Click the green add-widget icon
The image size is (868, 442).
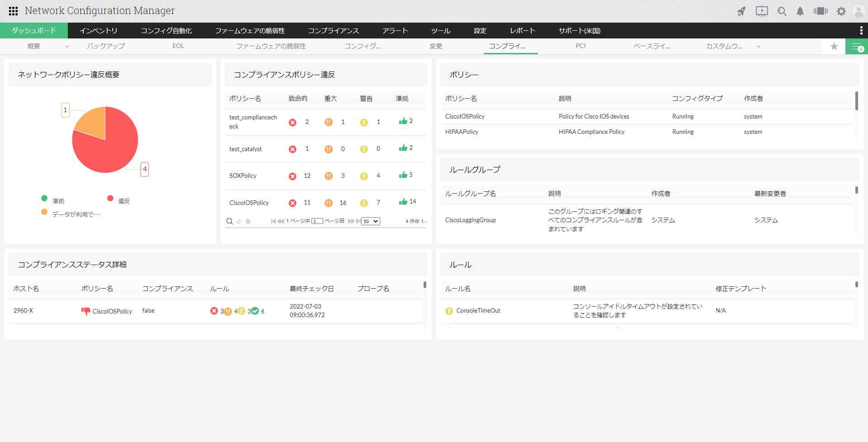857,47
